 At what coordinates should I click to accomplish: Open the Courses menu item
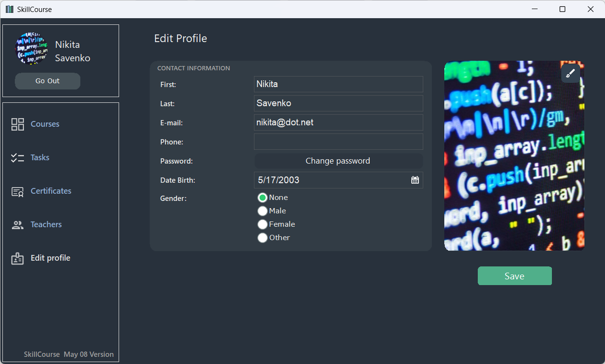45,124
